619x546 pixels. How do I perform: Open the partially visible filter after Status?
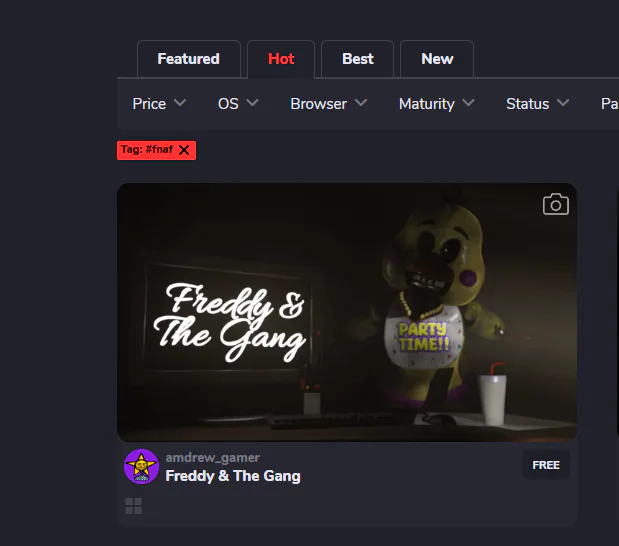[x=610, y=104]
